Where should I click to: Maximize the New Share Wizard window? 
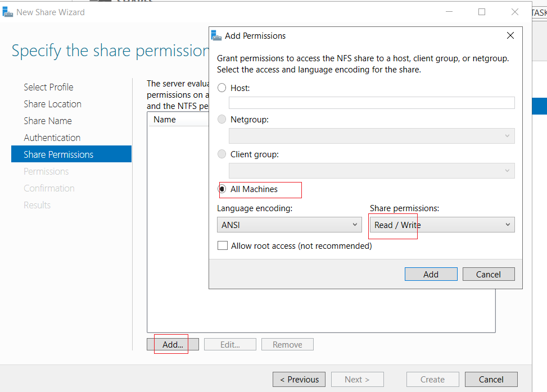point(482,12)
